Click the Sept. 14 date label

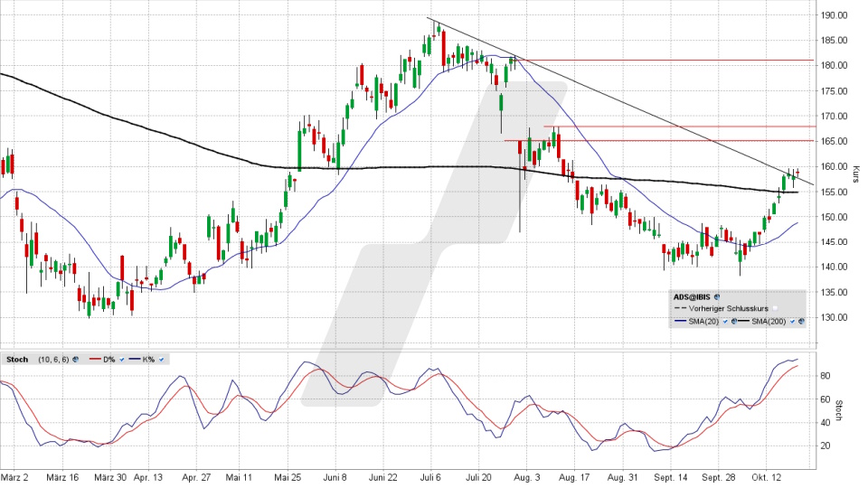pyautogui.click(x=671, y=477)
